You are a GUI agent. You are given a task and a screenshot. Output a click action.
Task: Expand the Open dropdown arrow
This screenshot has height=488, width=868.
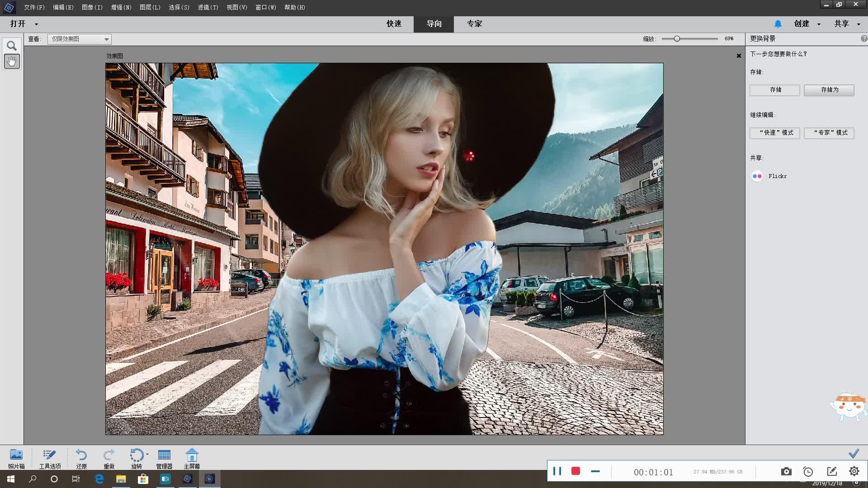36,24
